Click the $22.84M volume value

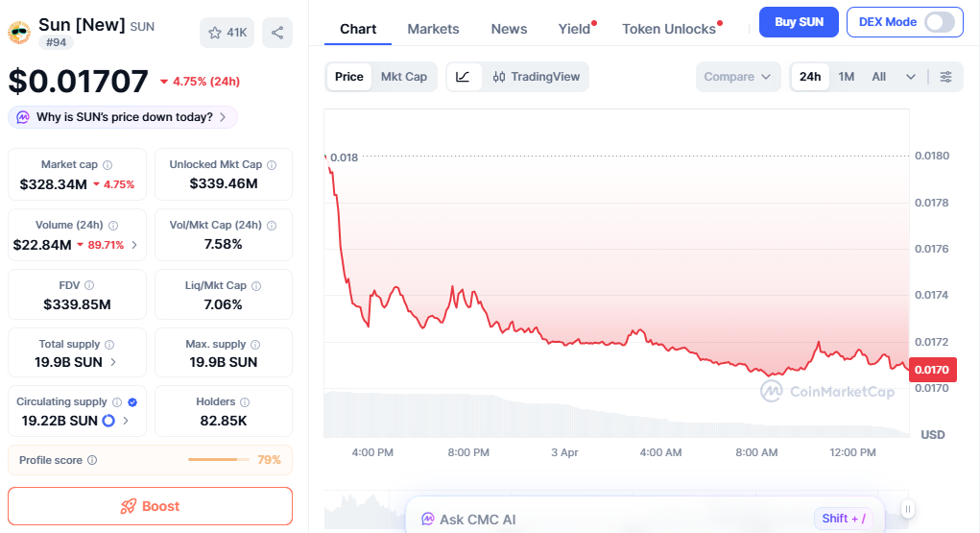click(x=42, y=245)
